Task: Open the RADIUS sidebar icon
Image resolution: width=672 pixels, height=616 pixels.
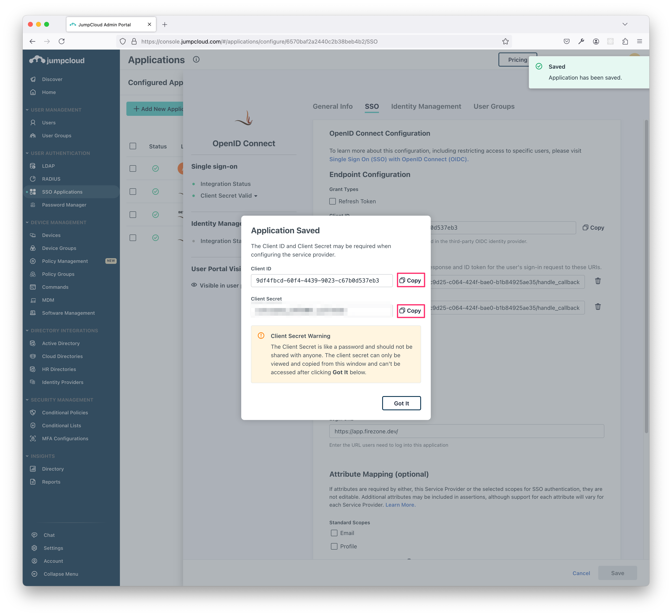Action: coord(33,179)
